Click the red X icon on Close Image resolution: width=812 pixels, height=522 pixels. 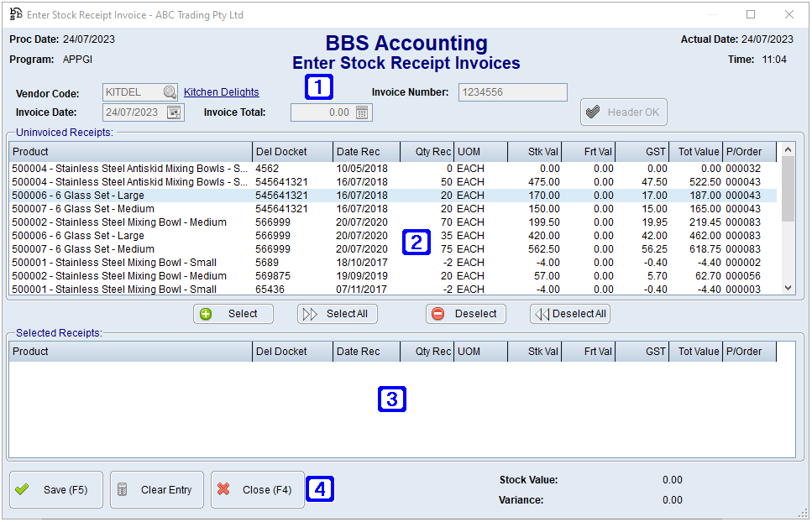click(x=222, y=489)
